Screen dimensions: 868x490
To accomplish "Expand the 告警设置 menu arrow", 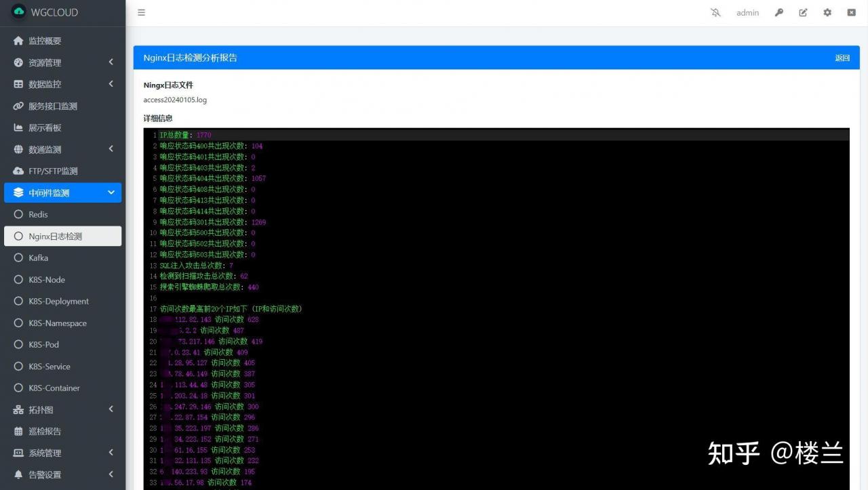I will pyautogui.click(x=111, y=474).
